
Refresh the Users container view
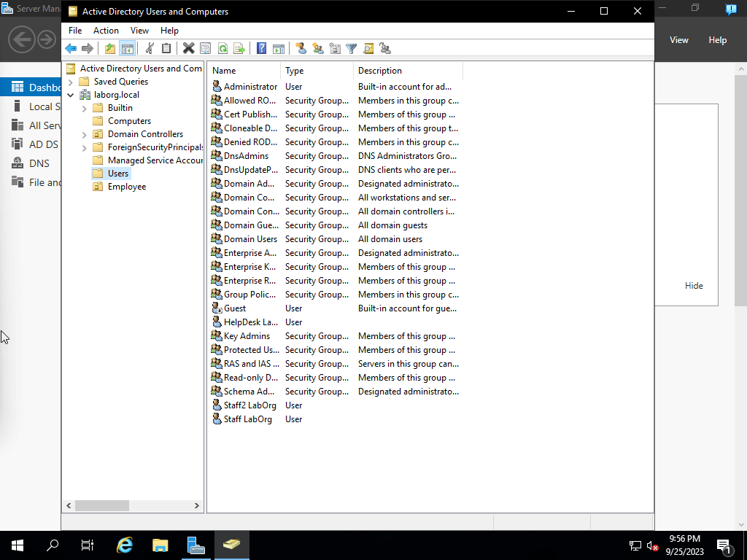tap(222, 48)
